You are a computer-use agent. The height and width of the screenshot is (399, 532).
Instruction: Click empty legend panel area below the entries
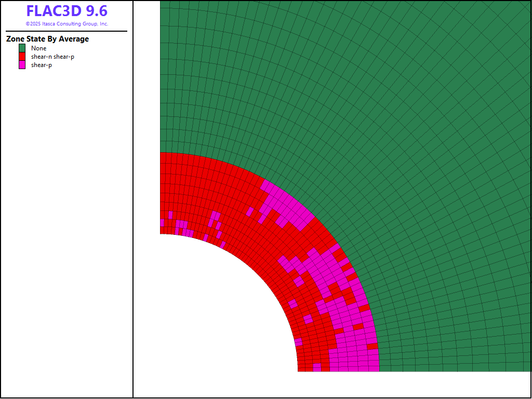point(66,234)
